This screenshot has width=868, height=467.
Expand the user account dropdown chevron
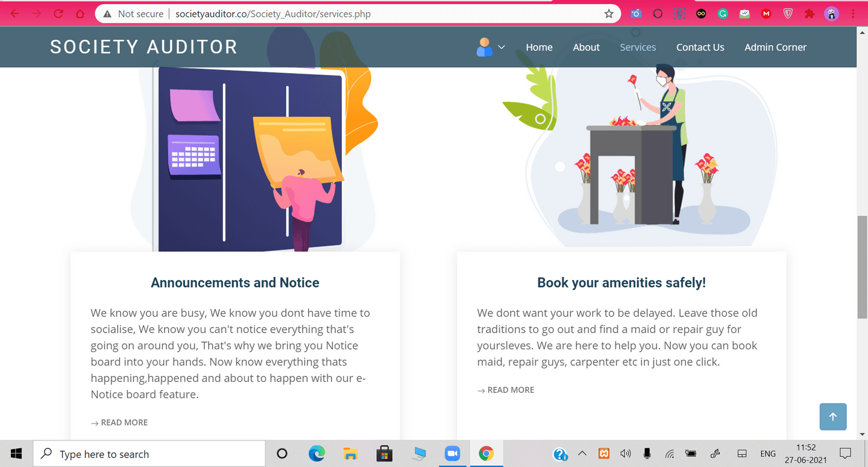(x=501, y=47)
